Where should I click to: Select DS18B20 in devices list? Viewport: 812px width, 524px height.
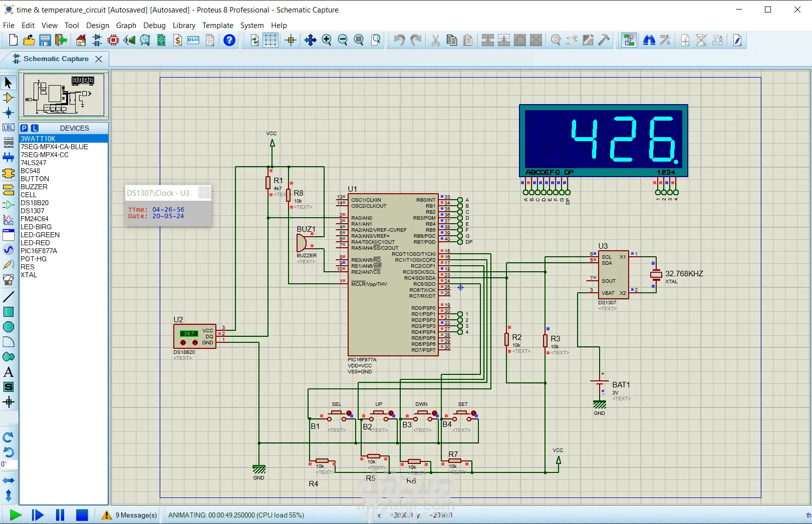point(64,203)
